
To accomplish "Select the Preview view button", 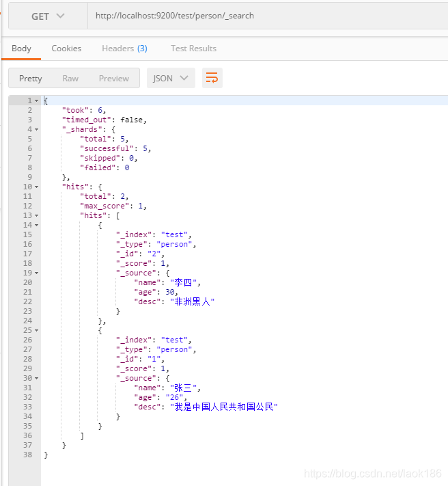I will 114,79.
